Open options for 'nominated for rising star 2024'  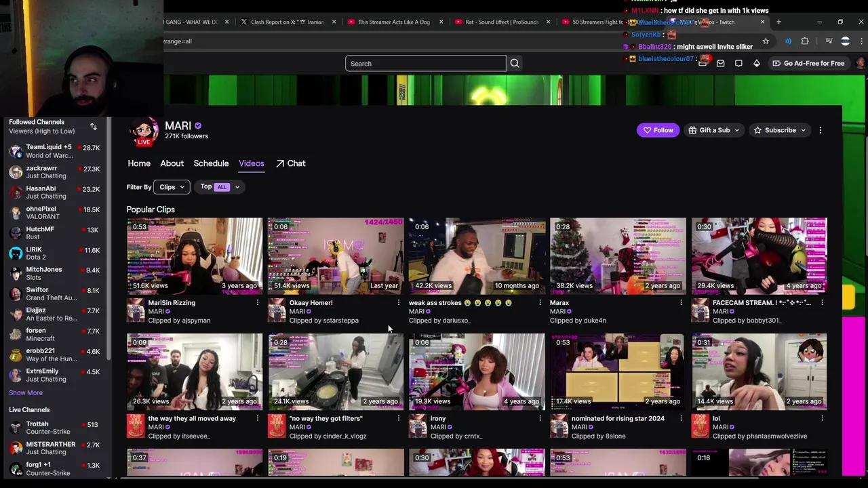tap(681, 419)
